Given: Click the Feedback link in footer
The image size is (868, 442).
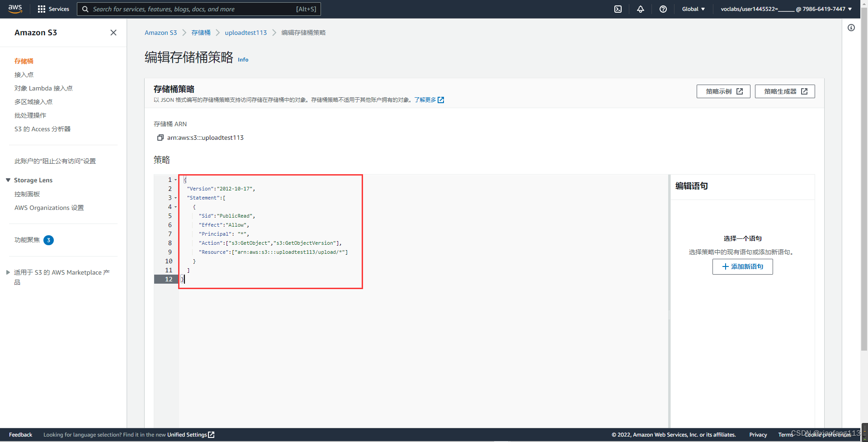Looking at the screenshot, I should [21, 435].
